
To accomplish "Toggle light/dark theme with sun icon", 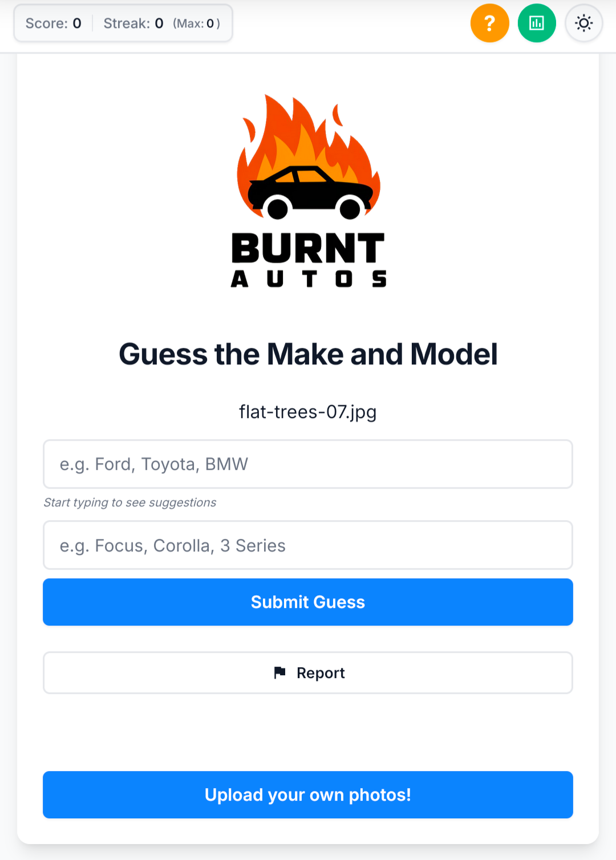I will click(x=583, y=23).
